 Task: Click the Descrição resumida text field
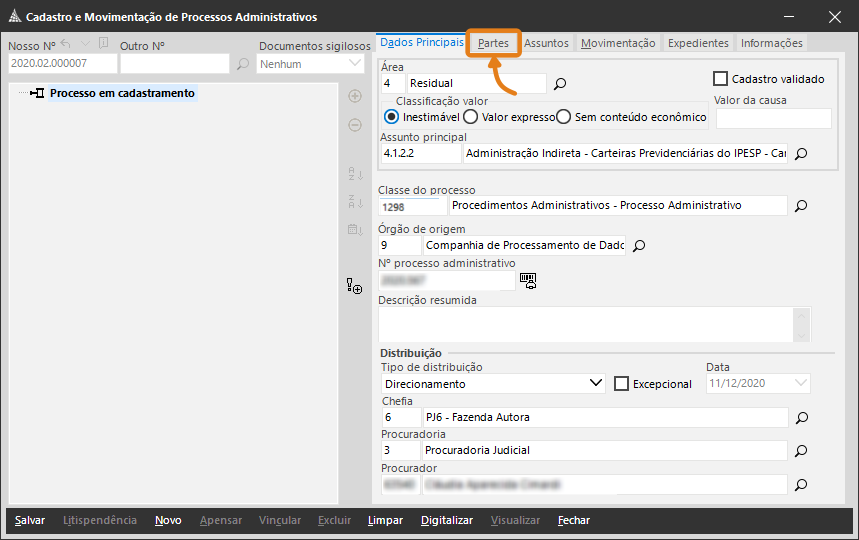point(586,325)
